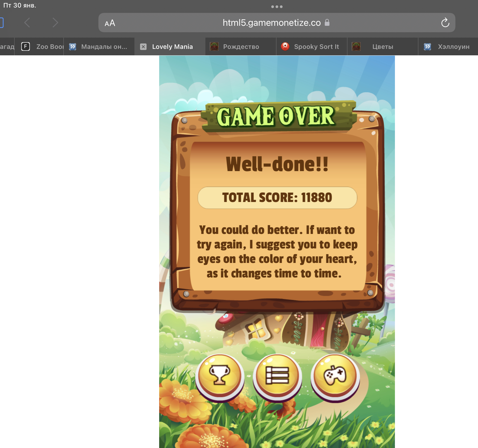The width and height of the screenshot is (478, 448).
Task: Click the Хэллоуин tab favicon
Action: click(x=427, y=47)
